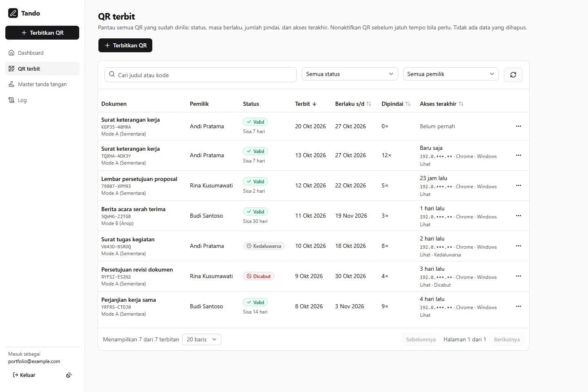This screenshot has width=588, height=392.
Task: Click the table refresh icon button
Action: coord(513,75)
